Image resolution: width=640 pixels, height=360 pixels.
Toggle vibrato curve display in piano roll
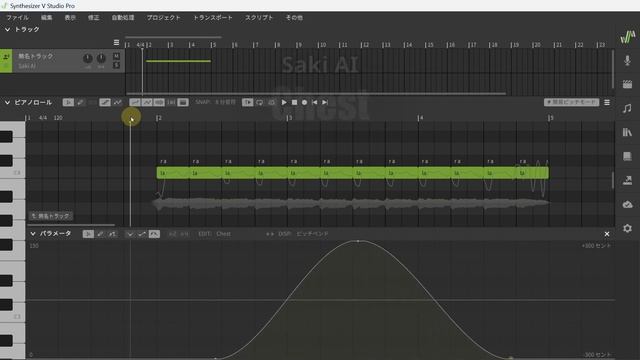pos(147,102)
